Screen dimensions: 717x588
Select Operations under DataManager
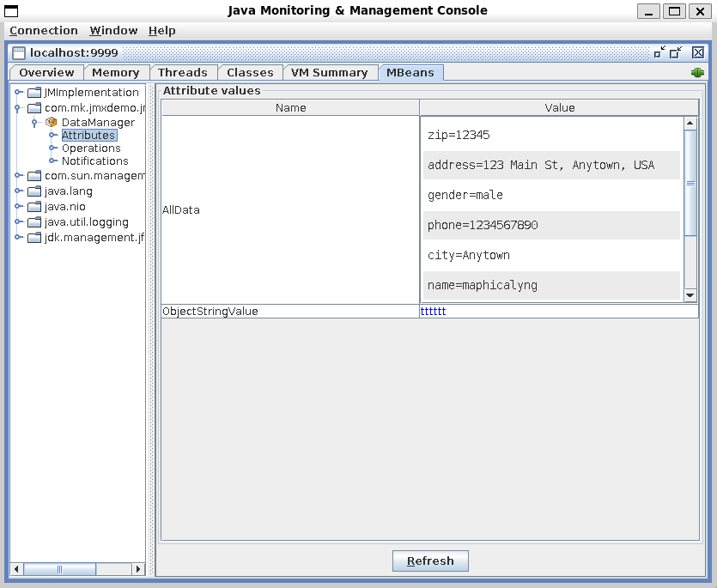pyautogui.click(x=91, y=149)
